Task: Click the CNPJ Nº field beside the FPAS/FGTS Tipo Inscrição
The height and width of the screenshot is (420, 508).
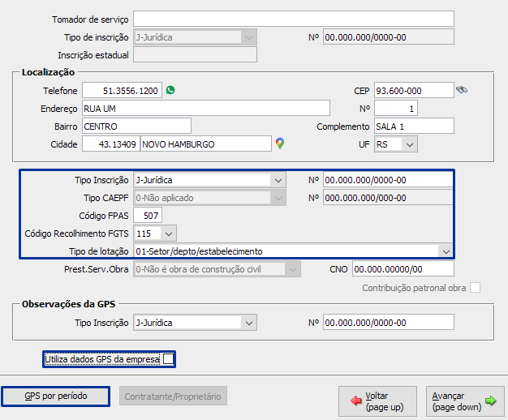Action: pos(388,179)
